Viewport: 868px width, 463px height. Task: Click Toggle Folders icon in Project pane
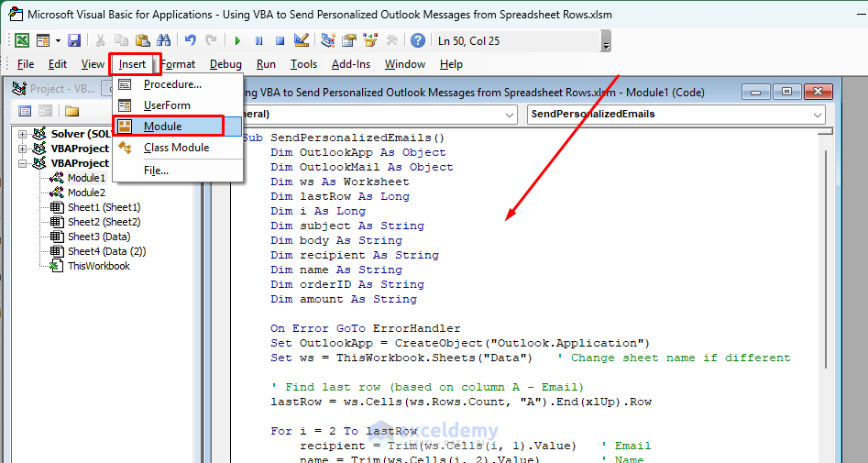[x=71, y=111]
